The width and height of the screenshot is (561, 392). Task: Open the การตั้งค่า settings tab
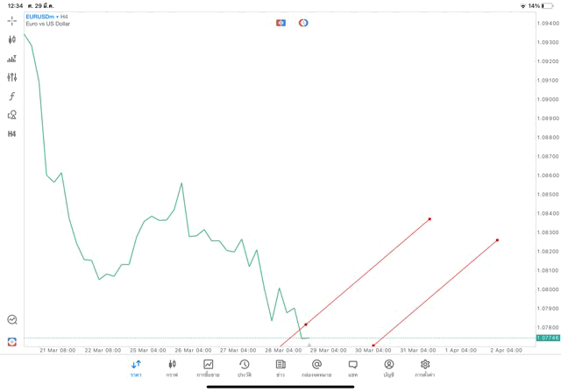(x=425, y=368)
